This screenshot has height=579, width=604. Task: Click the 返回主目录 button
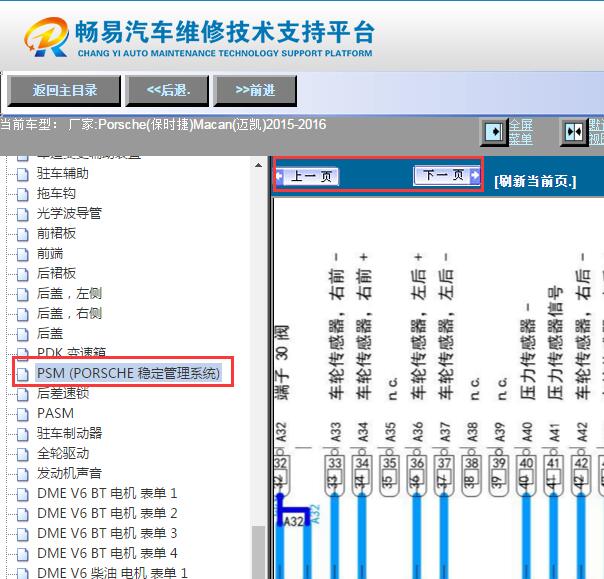pyautogui.click(x=64, y=91)
